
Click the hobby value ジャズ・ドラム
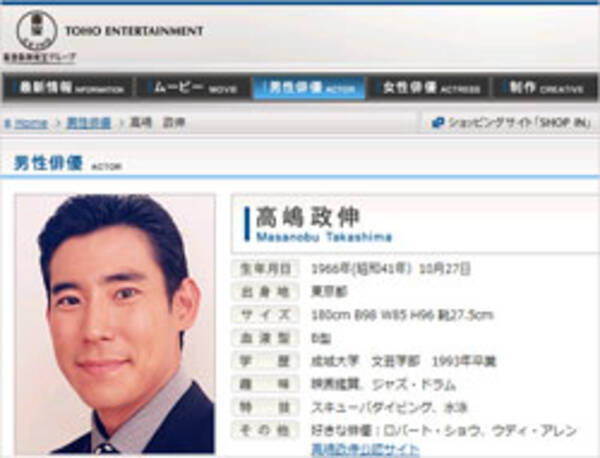(x=414, y=385)
